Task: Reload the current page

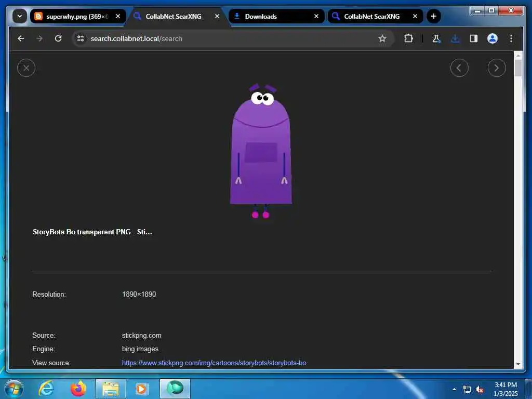Action: [58, 38]
